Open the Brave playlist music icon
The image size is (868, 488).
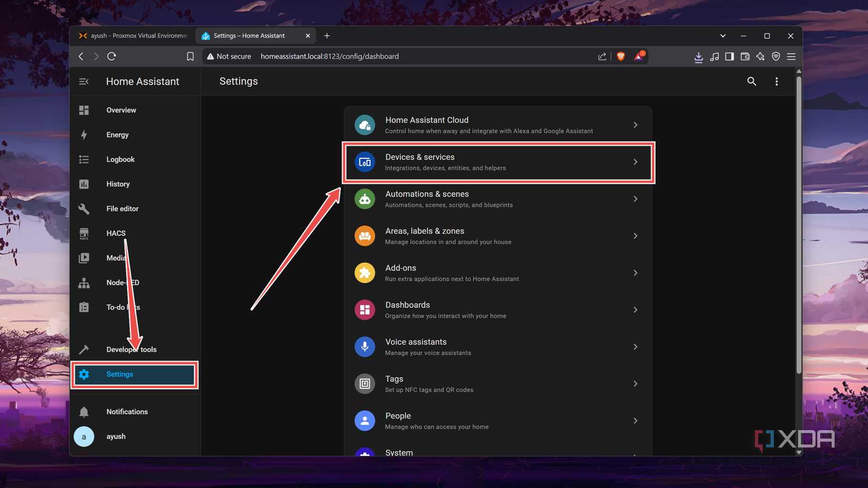point(714,56)
